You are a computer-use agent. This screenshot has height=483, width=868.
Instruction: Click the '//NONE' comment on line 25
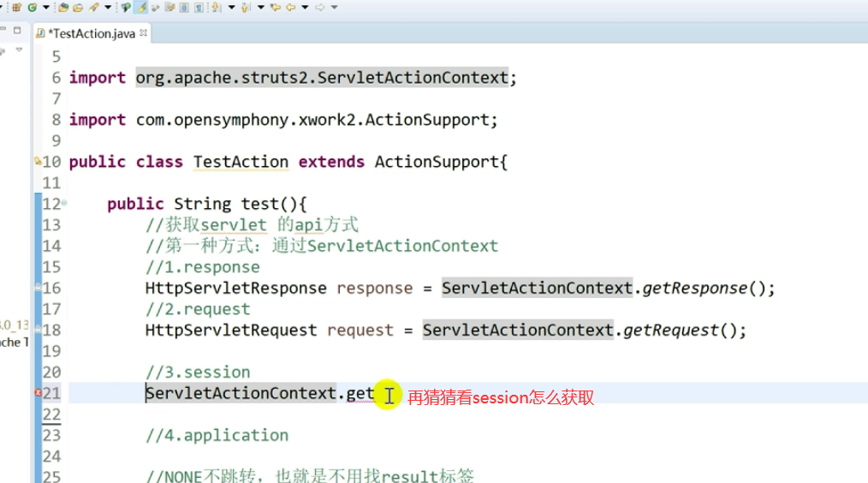click(310, 475)
